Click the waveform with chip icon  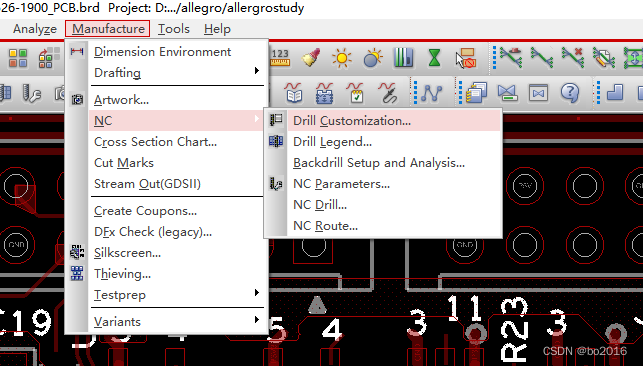pos(324,93)
